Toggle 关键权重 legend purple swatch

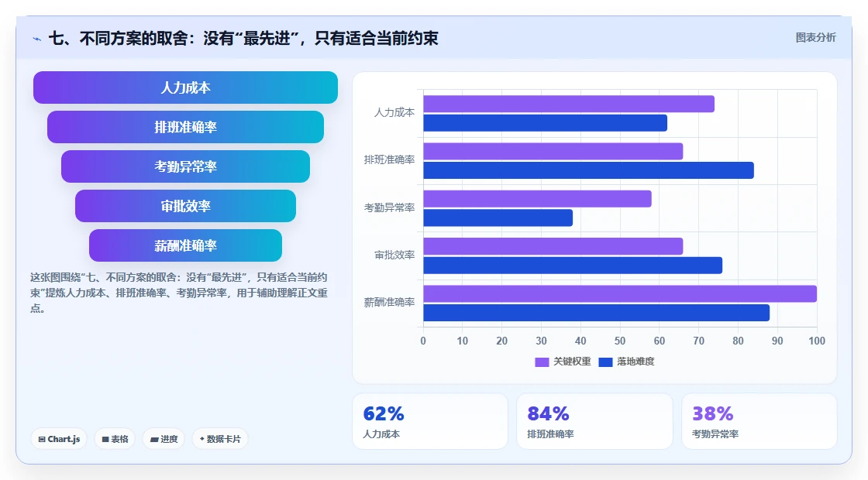(542, 362)
